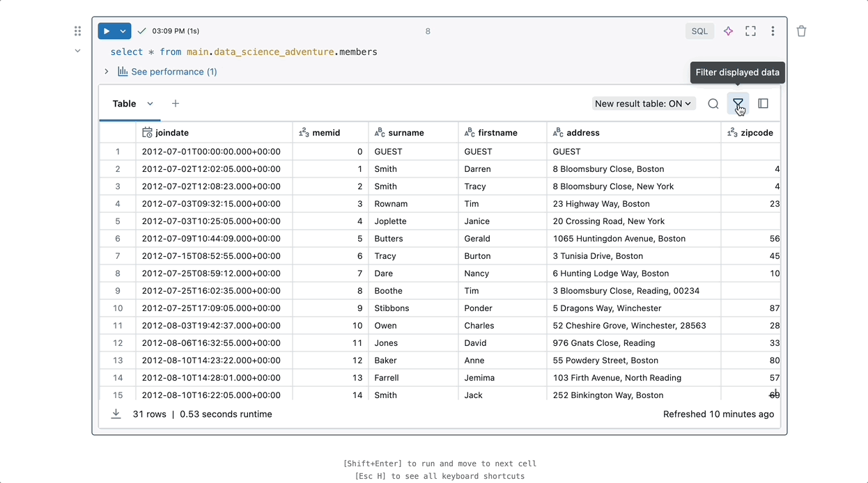Toggle New result table ON setting
Screen dimensions: 868x483
[643, 104]
